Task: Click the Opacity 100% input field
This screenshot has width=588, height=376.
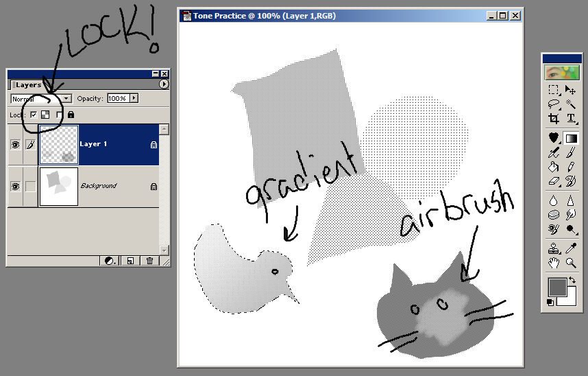Action: (x=119, y=98)
